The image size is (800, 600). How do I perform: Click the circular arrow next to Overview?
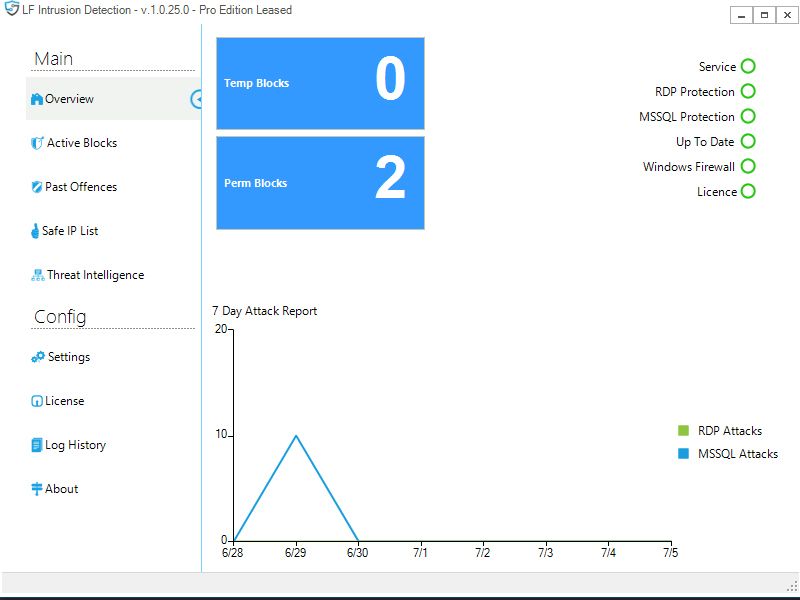coord(198,99)
